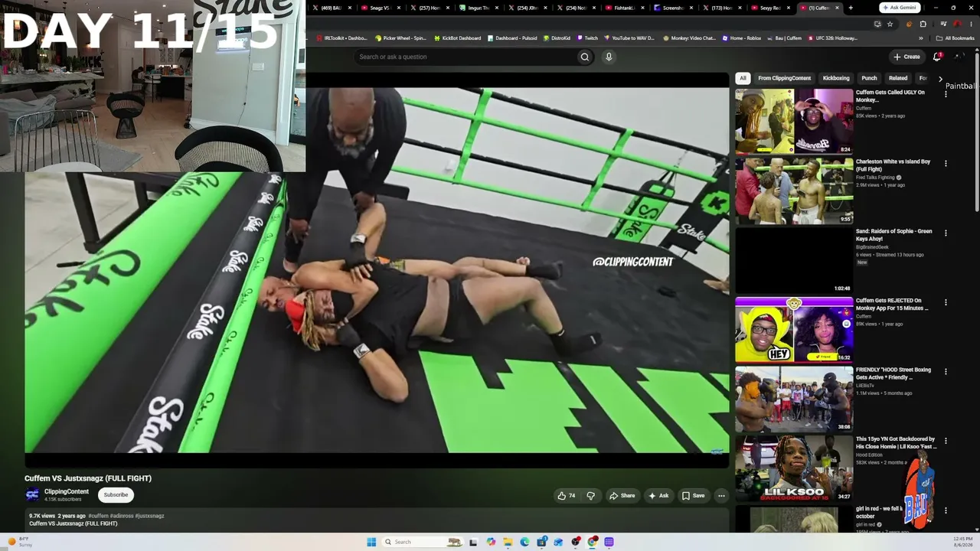Like the video with thumbs up
The height and width of the screenshot is (551, 980).
click(567, 496)
